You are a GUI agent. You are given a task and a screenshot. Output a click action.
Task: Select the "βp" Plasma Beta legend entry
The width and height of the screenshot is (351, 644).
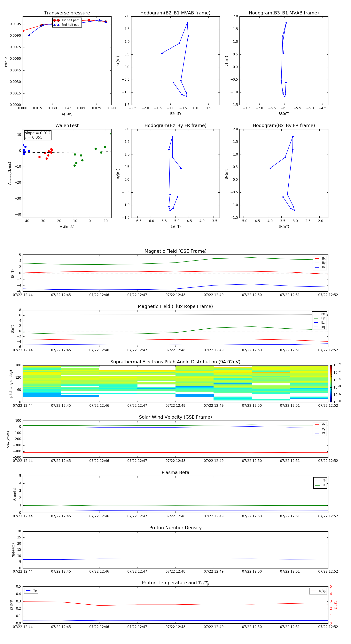click(320, 480)
